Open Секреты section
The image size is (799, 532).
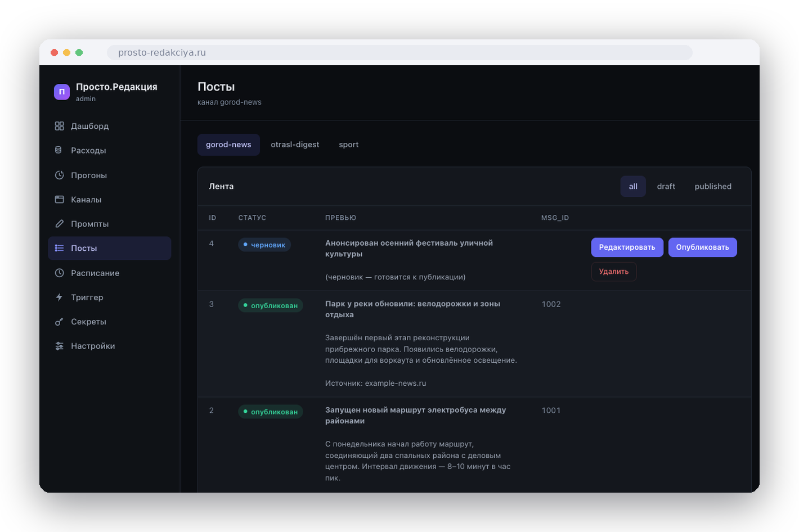(x=110, y=322)
